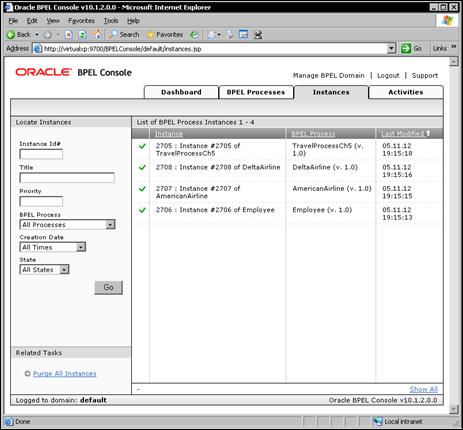This screenshot has height=430, width=463.
Task: Sort by the BPEL Process column header
Action: (x=313, y=134)
